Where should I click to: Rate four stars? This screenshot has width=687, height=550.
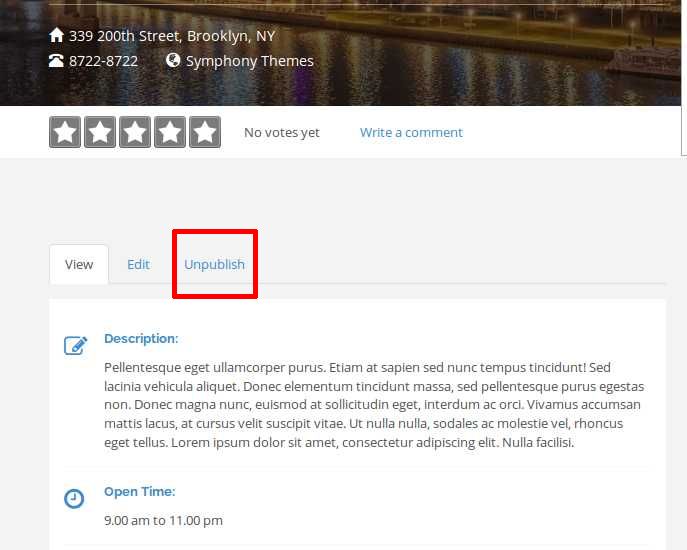point(170,132)
